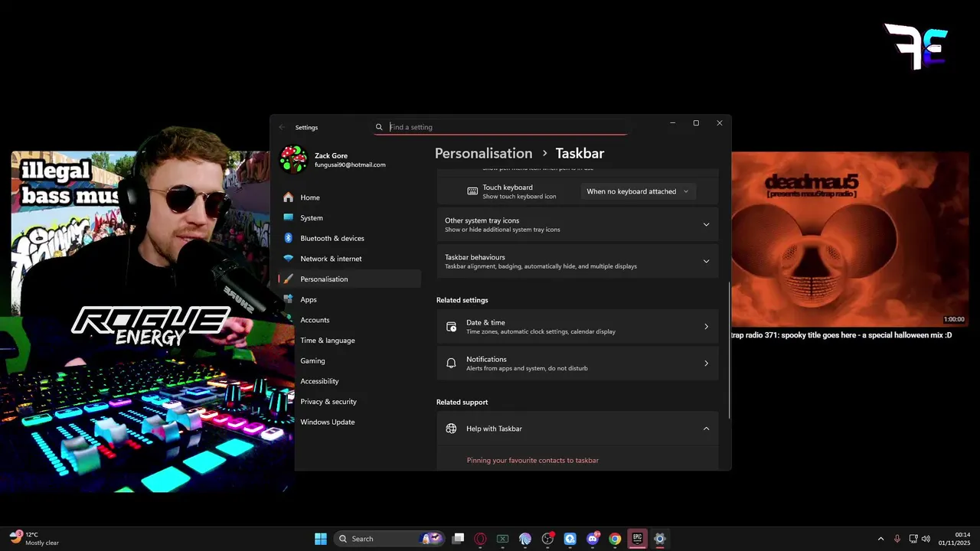Image resolution: width=980 pixels, height=551 pixels.
Task: Open Epic Games Launcher from the taskbar
Action: click(x=637, y=539)
